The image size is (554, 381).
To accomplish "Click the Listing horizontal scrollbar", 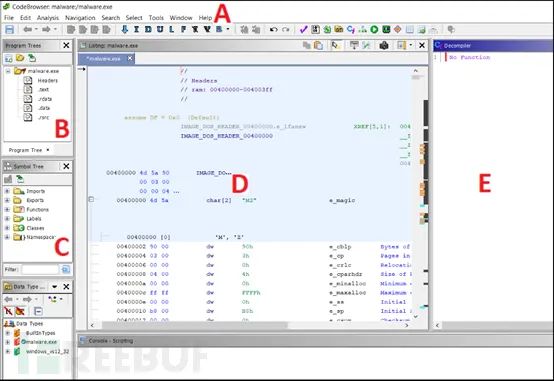I will (x=249, y=325).
